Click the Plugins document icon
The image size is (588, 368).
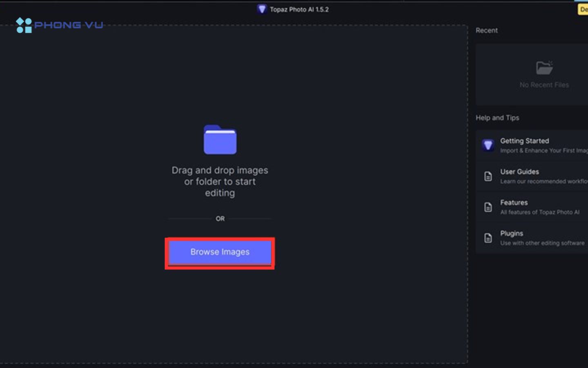pyautogui.click(x=488, y=238)
